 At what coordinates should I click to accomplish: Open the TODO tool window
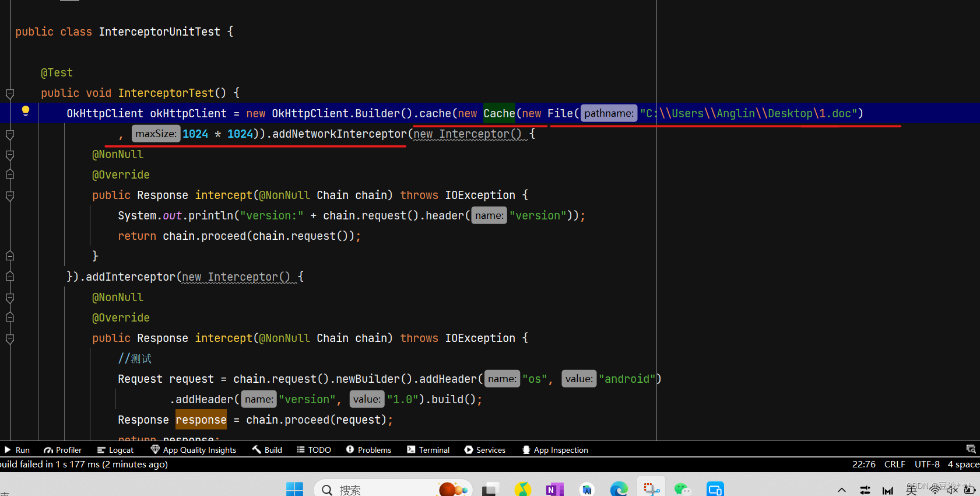pos(314,450)
